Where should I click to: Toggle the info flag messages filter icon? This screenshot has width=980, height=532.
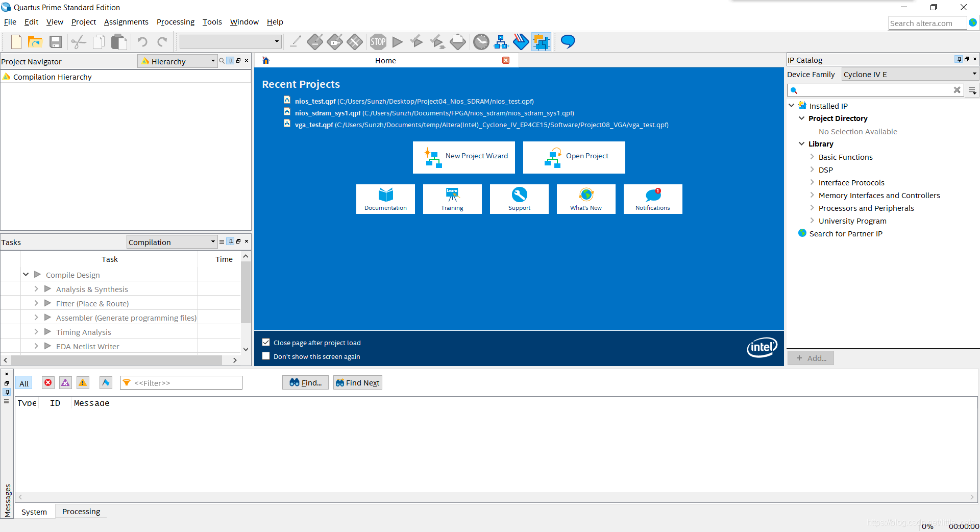click(x=106, y=382)
